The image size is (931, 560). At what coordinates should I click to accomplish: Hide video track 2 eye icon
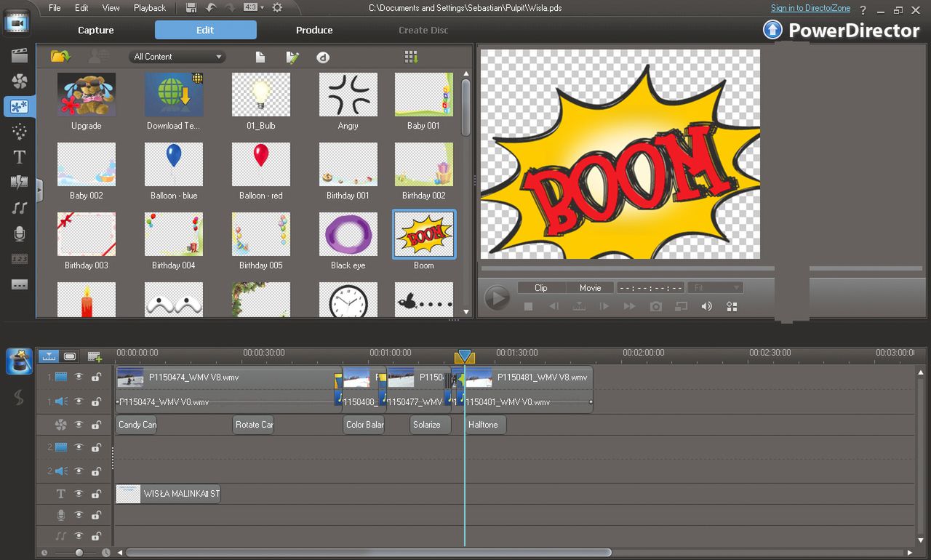pos(79,447)
